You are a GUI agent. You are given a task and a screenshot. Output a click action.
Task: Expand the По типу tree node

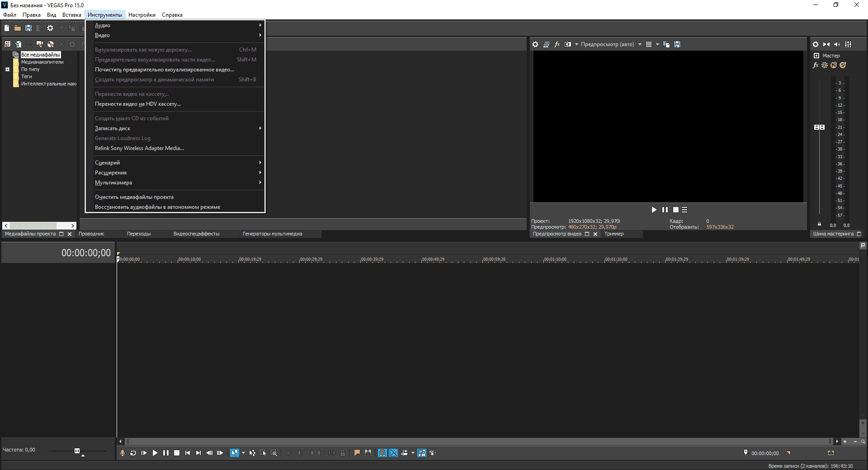pyautogui.click(x=7, y=70)
